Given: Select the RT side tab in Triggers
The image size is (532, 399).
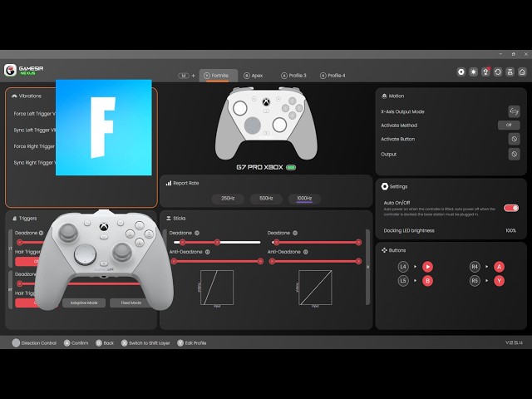Looking at the screenshot, I should pyautogui.click(x=10, y=290).
